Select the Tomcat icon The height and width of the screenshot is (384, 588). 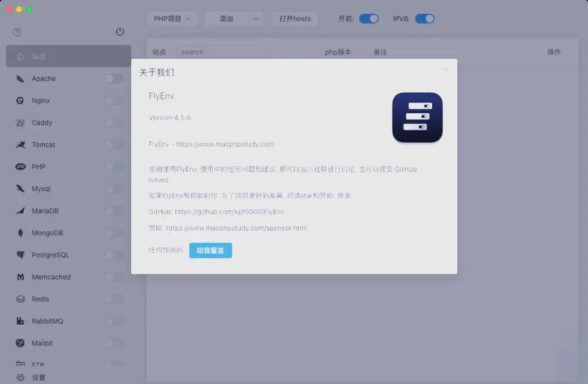20,145
